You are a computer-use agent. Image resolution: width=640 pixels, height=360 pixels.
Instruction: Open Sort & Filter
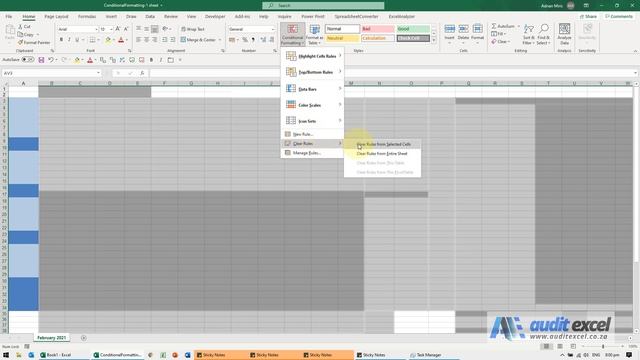529,34
